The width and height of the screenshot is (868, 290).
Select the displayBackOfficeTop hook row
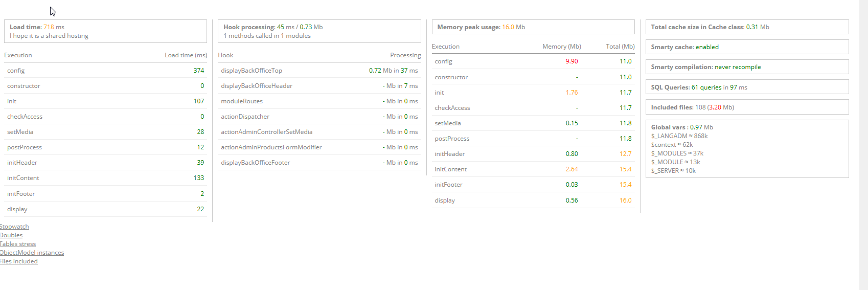tap(319, 71)
